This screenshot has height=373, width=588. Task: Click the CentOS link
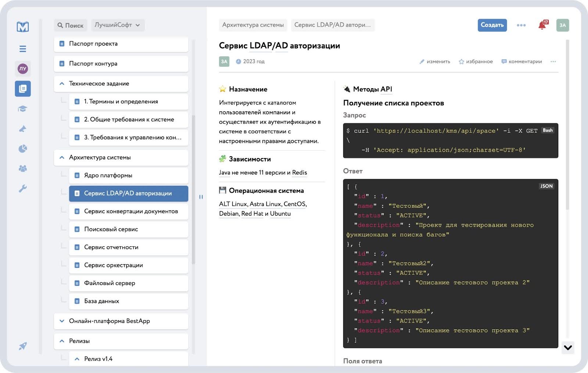295,204
